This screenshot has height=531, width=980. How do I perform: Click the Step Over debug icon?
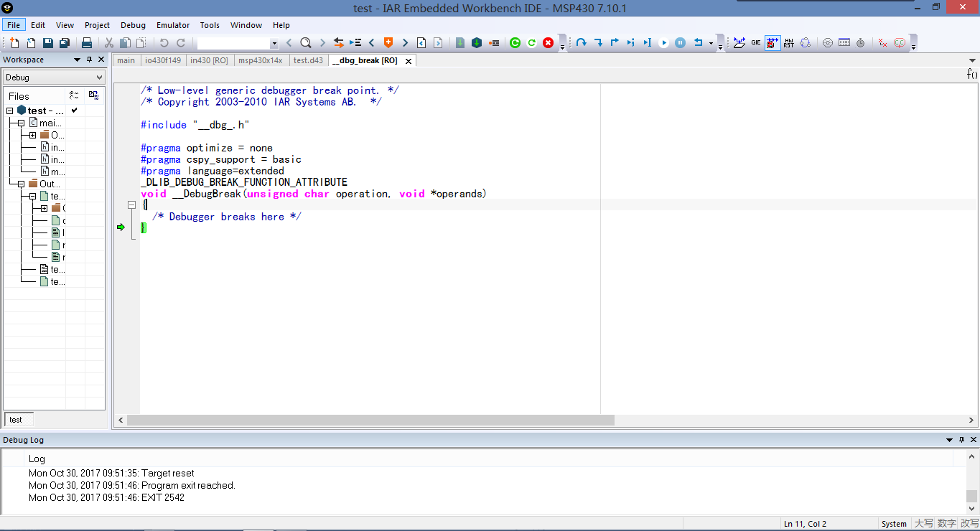tap(582, 43)
